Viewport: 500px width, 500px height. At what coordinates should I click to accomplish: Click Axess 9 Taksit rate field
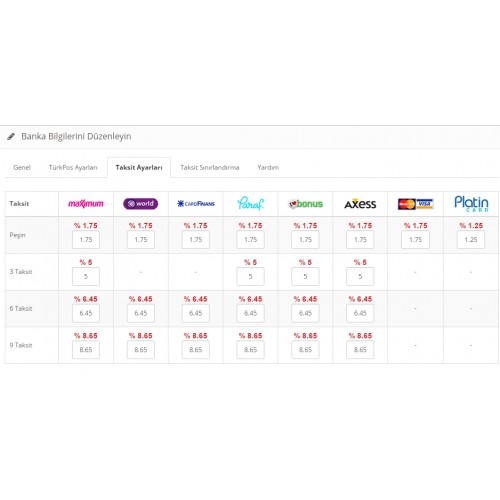pyautogui.click(x=360, y=350)
